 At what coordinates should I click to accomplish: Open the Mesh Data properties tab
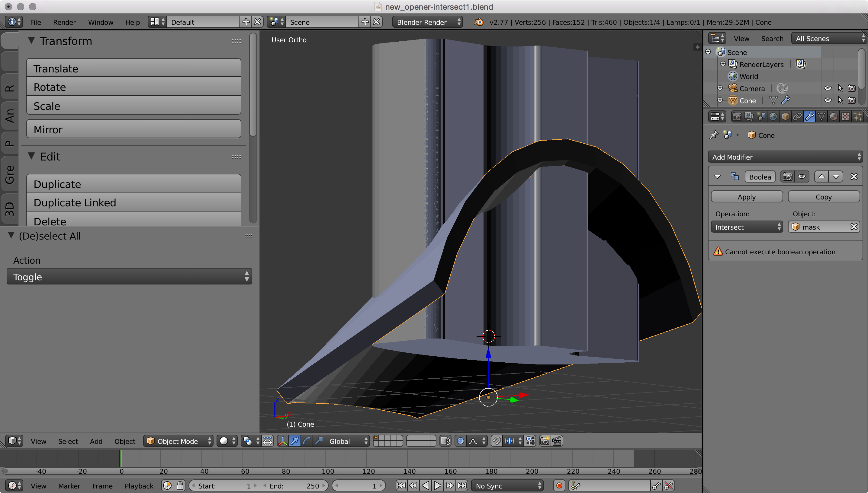821,117
